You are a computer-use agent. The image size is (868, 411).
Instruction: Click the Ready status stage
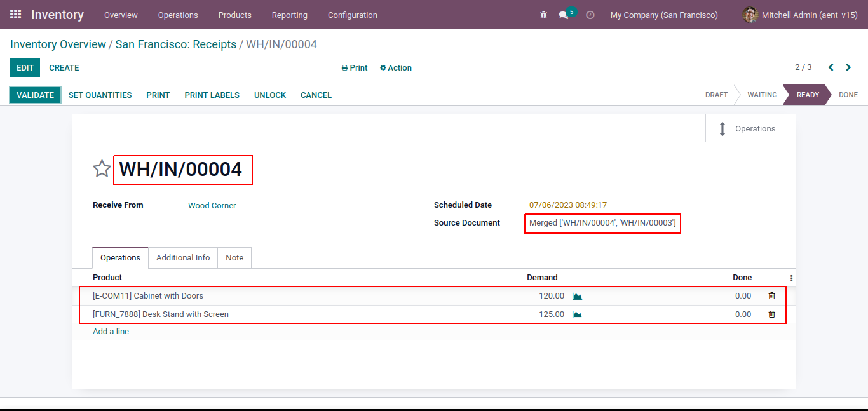(x=808, y=95)
